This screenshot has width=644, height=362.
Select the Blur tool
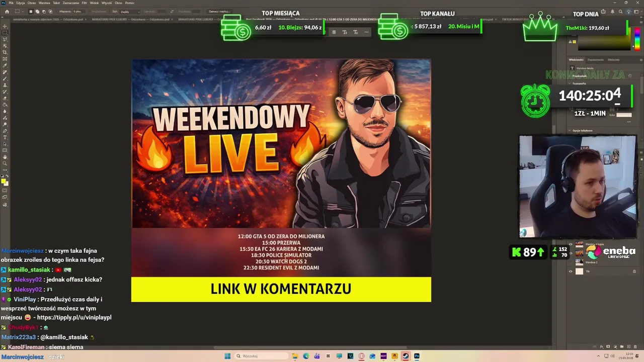[x=5, y=111]
